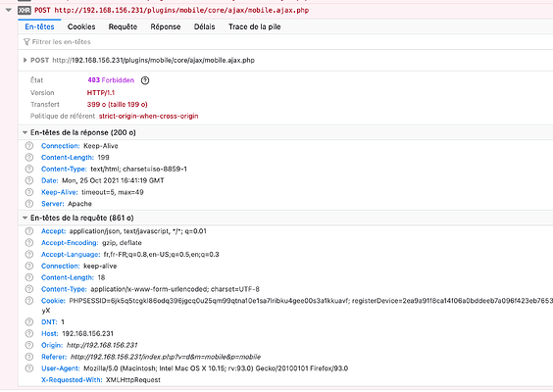Screen dimensions: 553x392
Task: Click the Accept-Language header name link
Action: click(x=71, y=255)
